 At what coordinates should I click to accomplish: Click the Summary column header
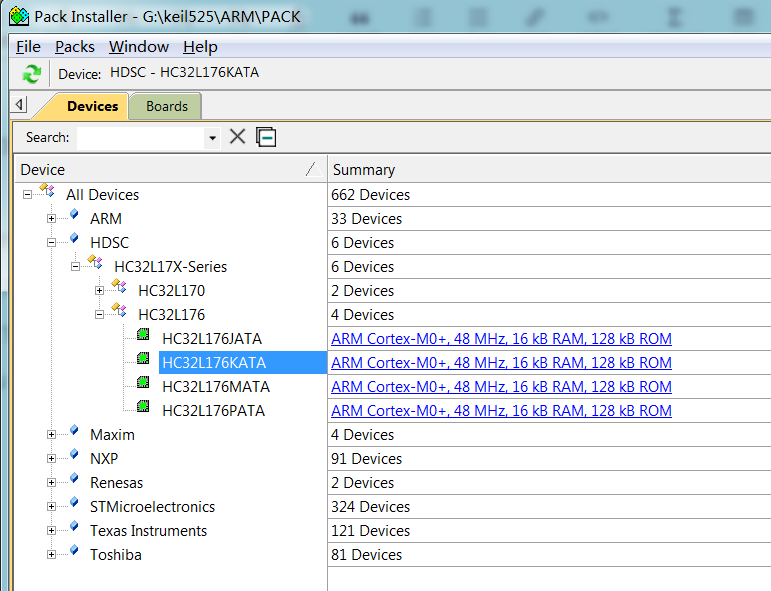tap(549, 170)
